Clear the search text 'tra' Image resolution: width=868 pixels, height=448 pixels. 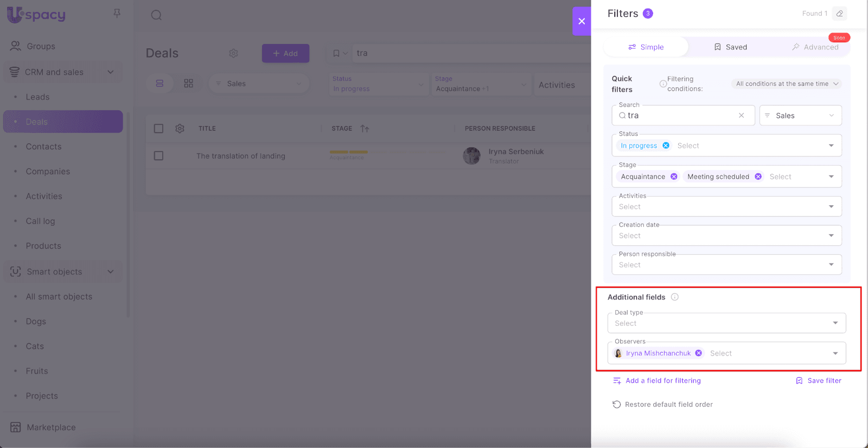pyautogui.click(x=741, y=116)
